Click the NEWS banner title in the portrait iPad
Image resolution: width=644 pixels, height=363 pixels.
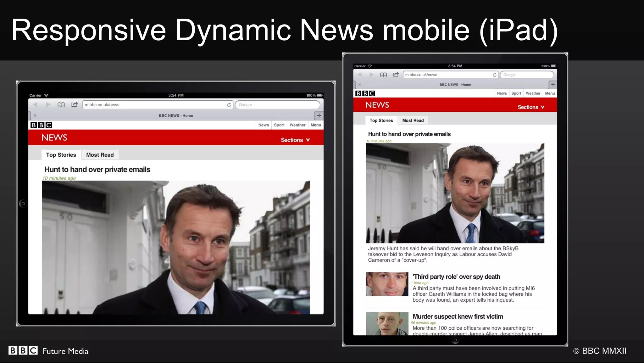point(377,105)
